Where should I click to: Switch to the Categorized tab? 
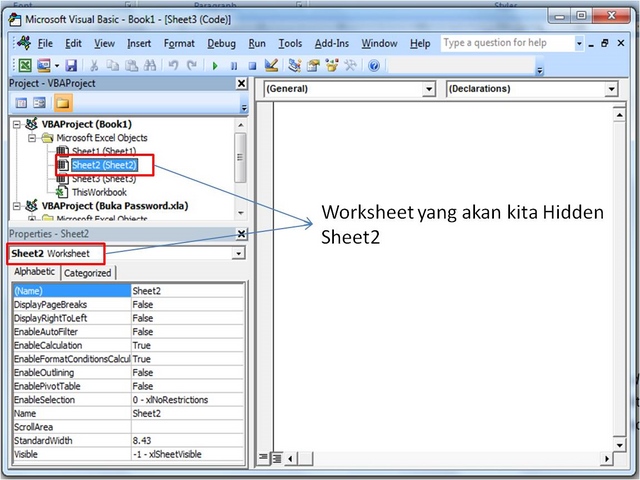click(x=87, y=273)
